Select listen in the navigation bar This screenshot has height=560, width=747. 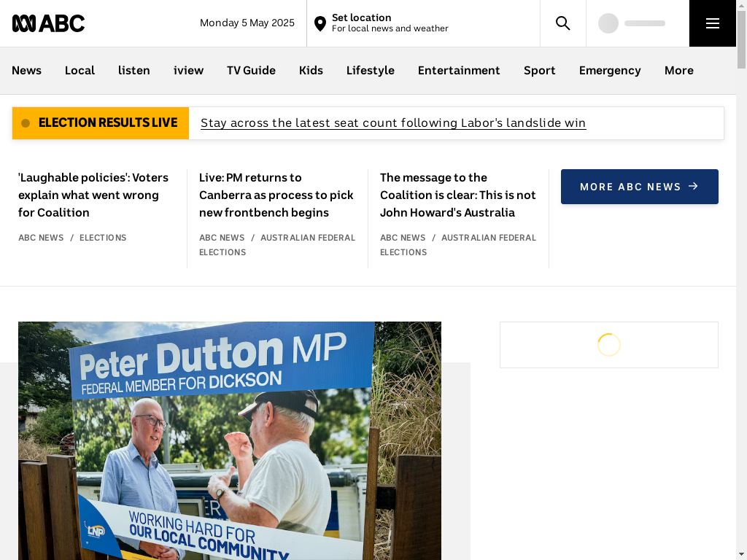[134, 71]
